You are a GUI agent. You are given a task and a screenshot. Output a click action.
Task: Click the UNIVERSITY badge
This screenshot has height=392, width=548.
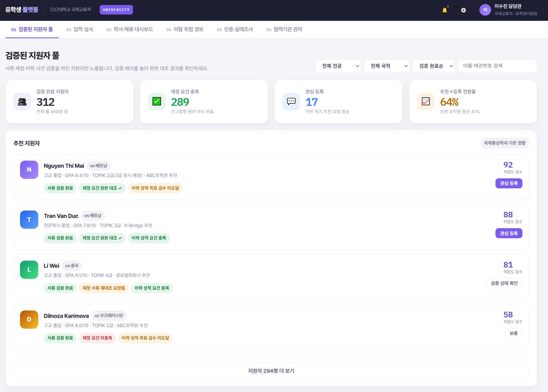pos(116,10)
